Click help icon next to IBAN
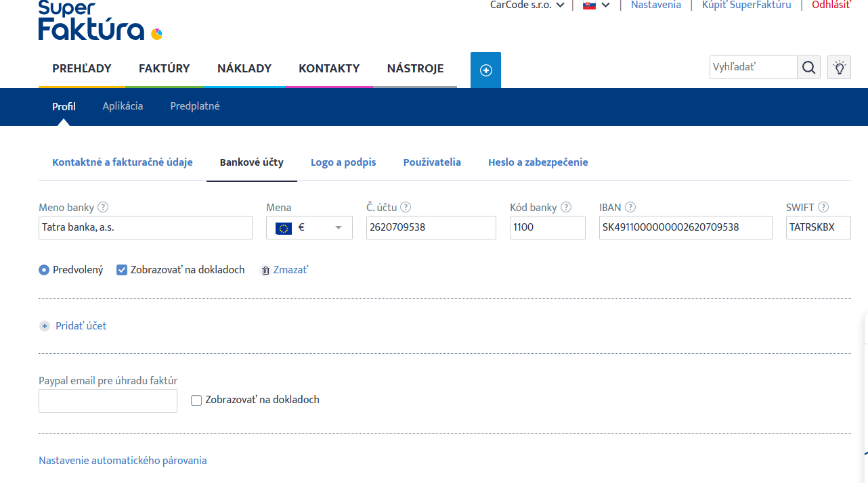 click(630, 208)
